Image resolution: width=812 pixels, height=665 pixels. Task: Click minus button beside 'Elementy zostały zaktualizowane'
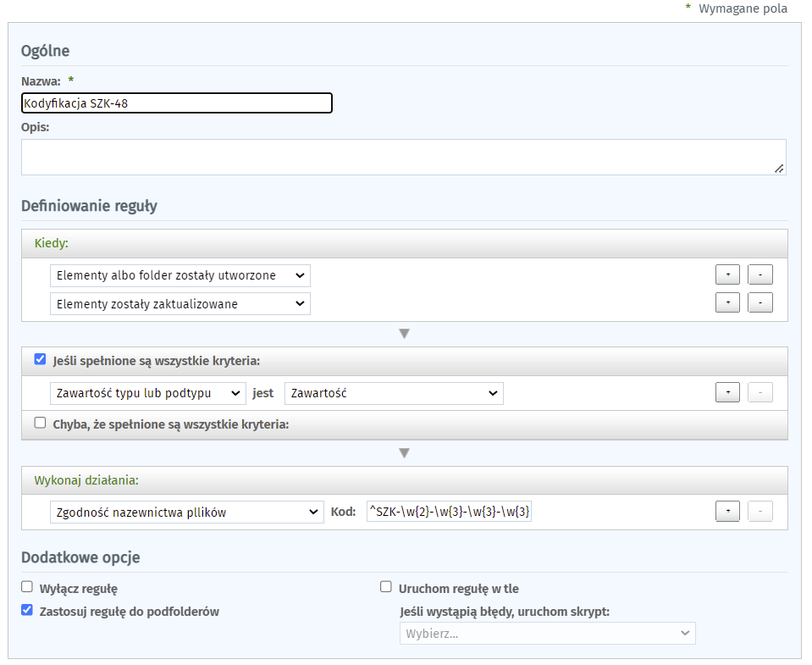coord(760,303)
